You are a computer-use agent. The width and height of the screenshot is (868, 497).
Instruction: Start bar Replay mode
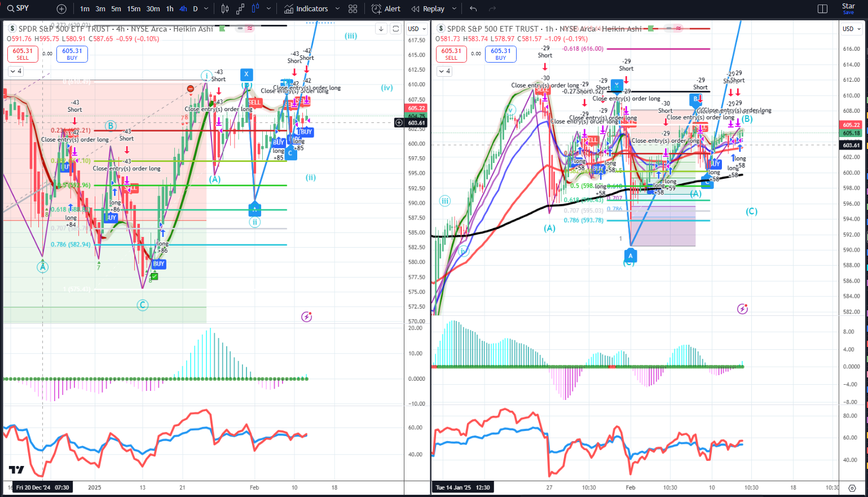(428, 9)
